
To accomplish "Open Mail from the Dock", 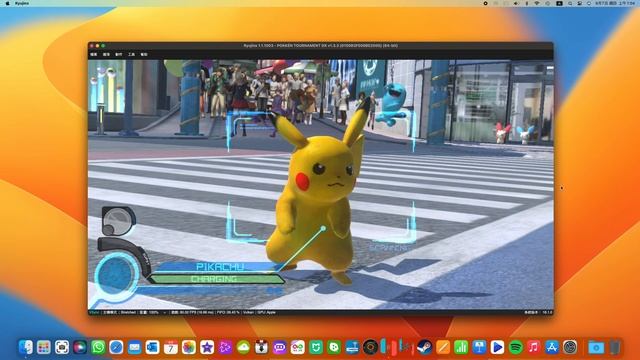I will [134, 347].
